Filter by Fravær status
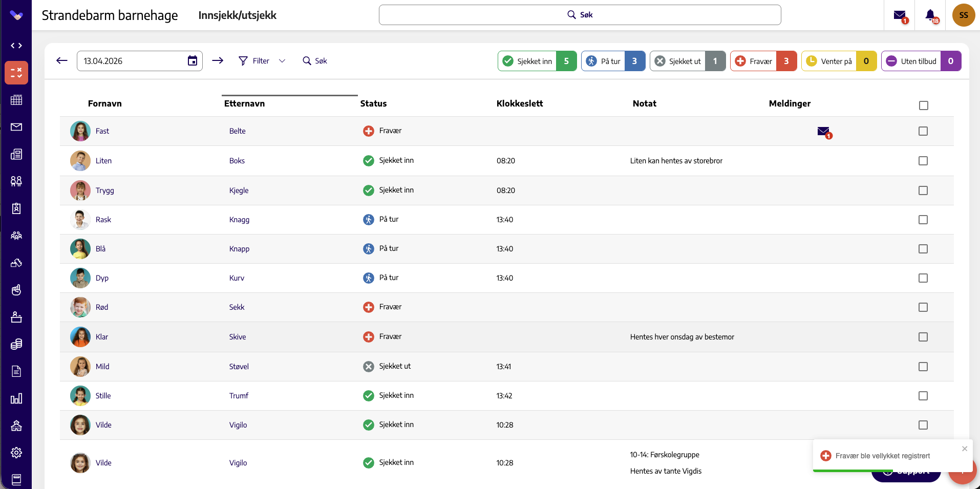This screenshot has width=980, height=489. click(x=763, y=61)
